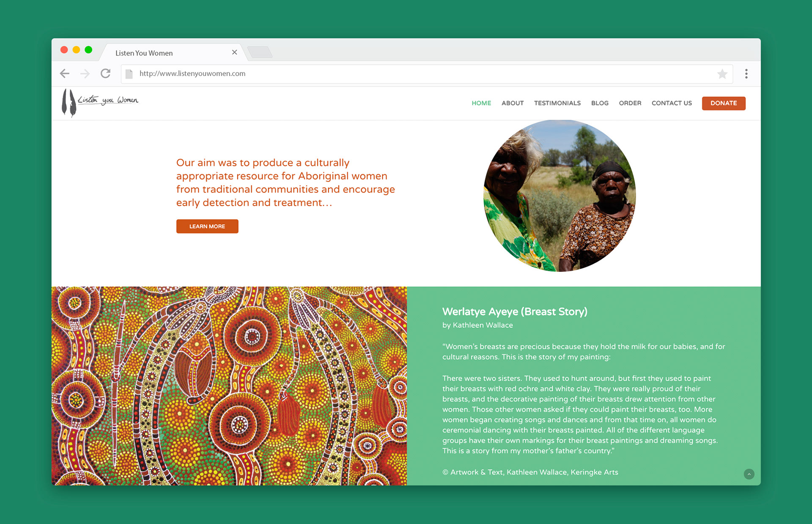Bookmark the page with the star icon
The width and height of the screenshot is (812, 524).
coord(722,74)
